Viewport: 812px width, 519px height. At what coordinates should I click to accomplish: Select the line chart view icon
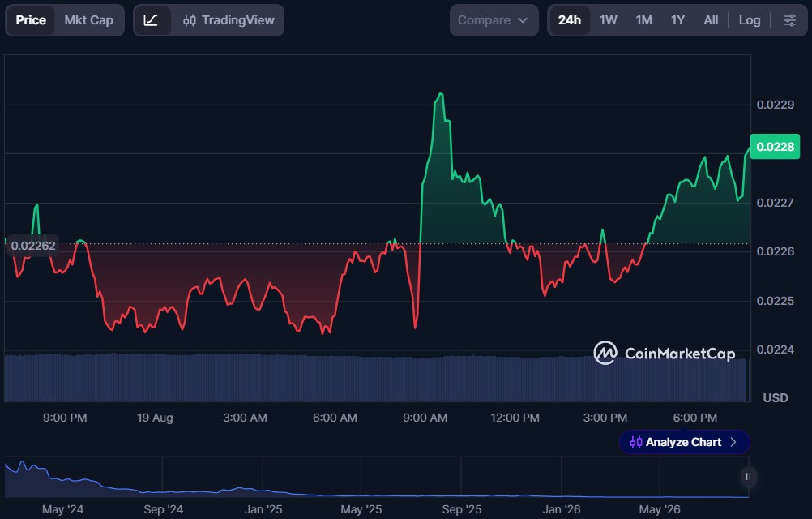point(152,20)
